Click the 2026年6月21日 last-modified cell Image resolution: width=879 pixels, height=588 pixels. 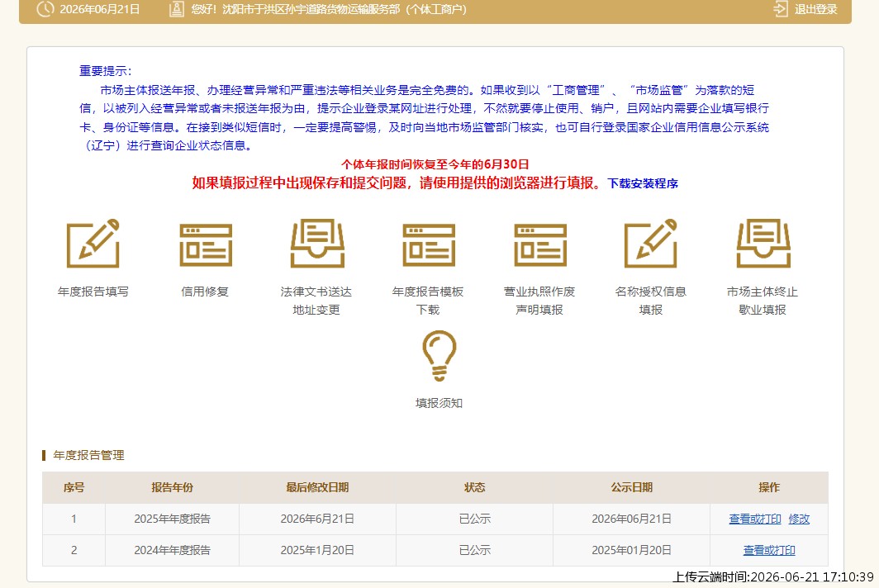pyautogui.click(x=317, y=519)
